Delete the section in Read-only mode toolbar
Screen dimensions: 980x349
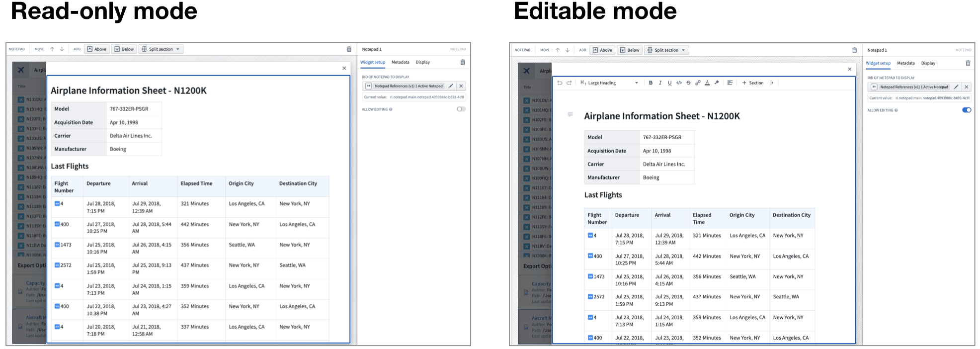349,49
